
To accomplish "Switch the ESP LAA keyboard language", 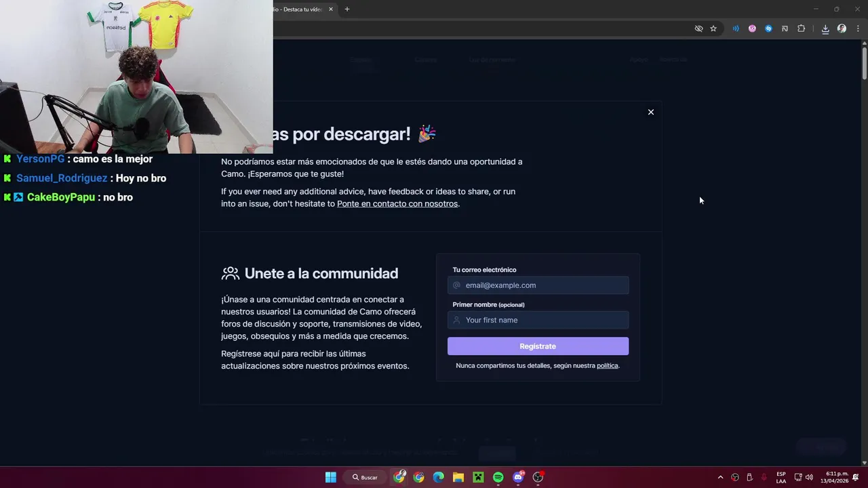I will click(781, 477).
